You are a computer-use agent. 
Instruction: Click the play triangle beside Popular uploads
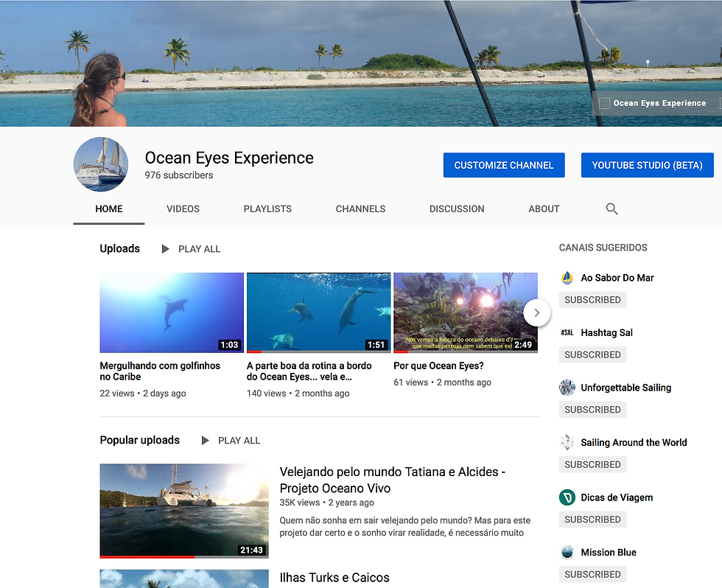206,441
